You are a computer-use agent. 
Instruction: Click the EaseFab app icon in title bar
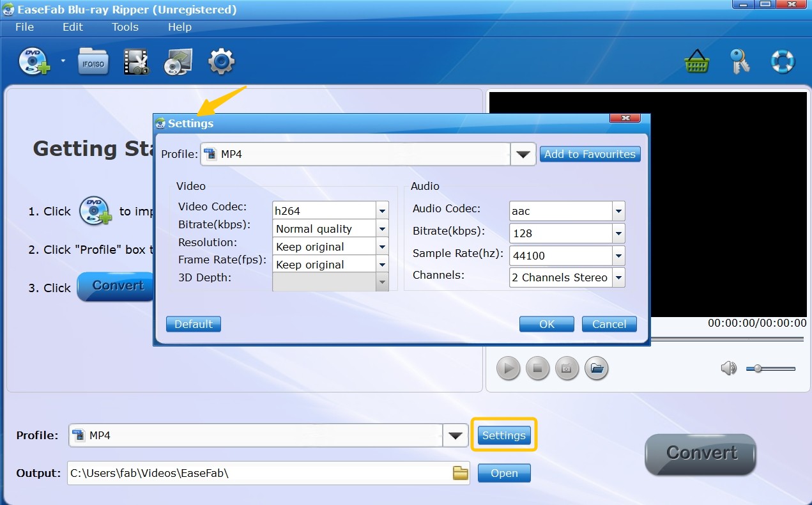coord(8,10)
